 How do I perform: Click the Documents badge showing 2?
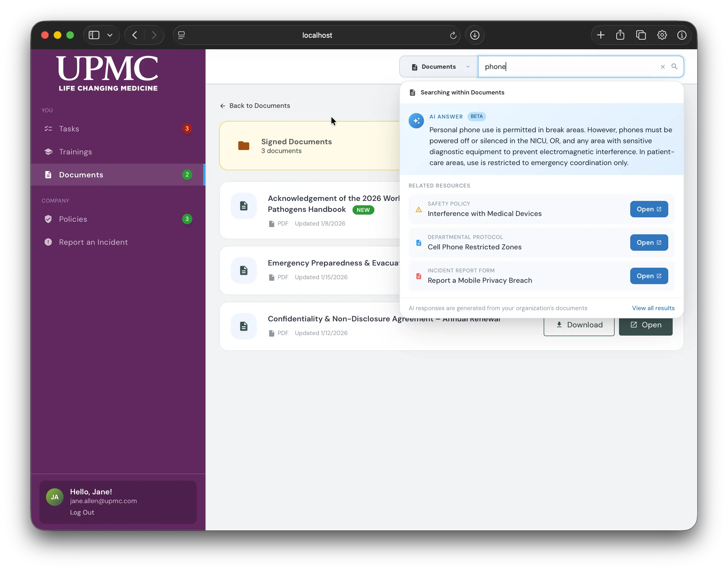[187, 175]
